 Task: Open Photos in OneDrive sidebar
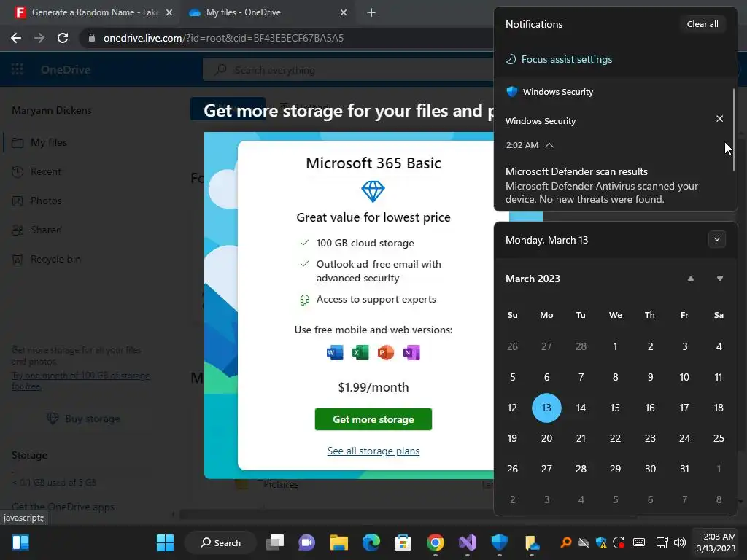[46, 201]
